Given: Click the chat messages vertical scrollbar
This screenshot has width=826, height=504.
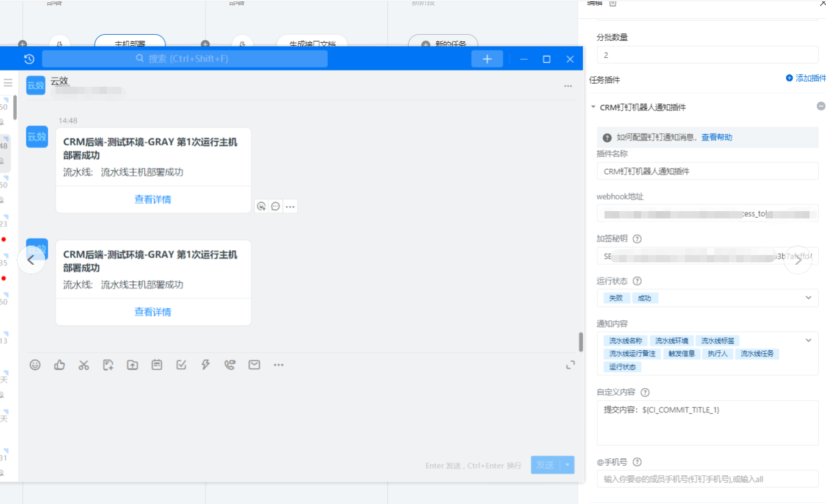Looking at the screenshot, I should point(581,342).
